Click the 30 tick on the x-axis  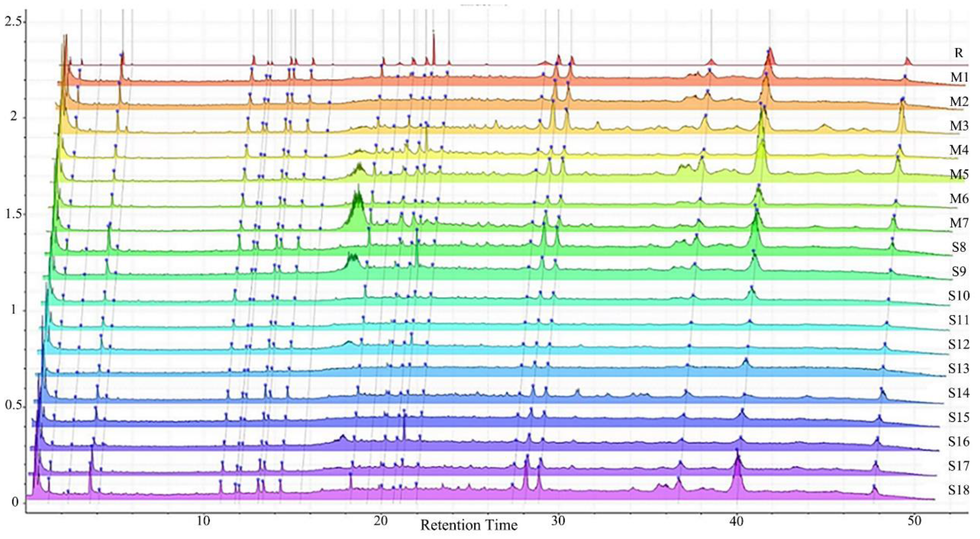coord(558,521)
